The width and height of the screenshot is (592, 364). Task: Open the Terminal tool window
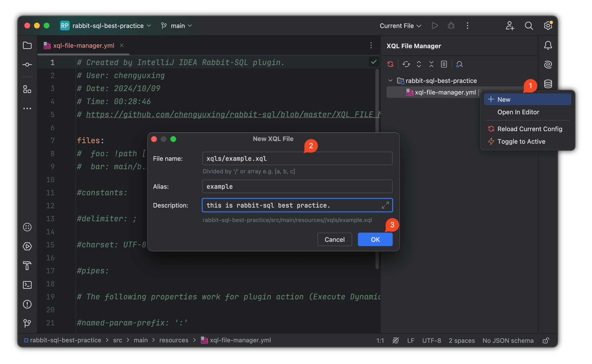(27, 285)
